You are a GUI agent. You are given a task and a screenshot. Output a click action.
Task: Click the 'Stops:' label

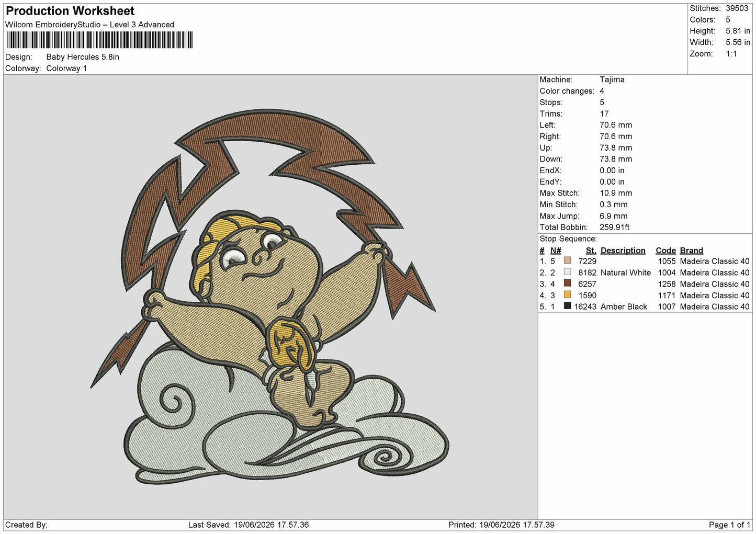551,103
